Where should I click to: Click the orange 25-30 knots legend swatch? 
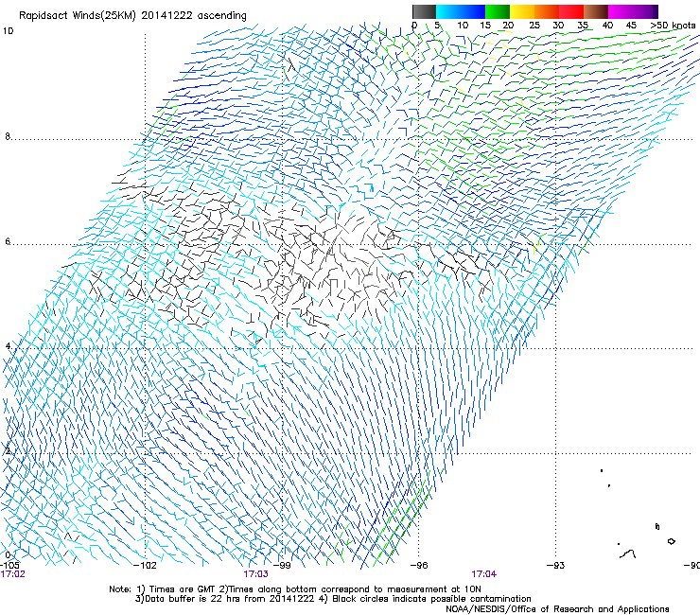pyautogui.click(x=547, y=11)
